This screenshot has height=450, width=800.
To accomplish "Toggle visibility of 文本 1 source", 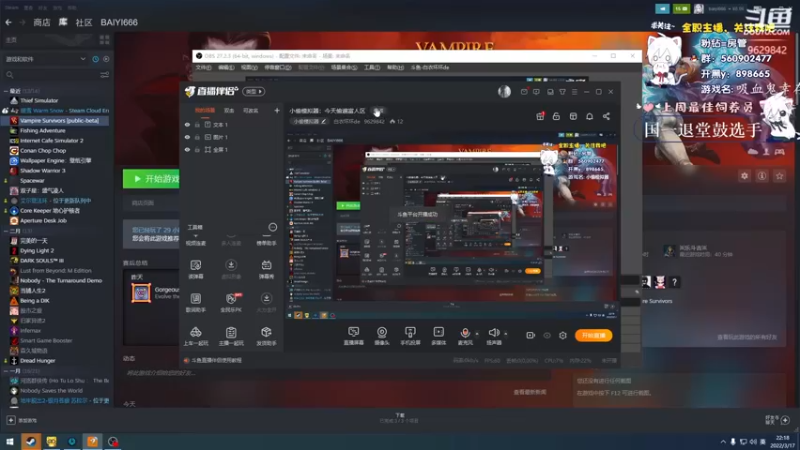I will 187,125.
